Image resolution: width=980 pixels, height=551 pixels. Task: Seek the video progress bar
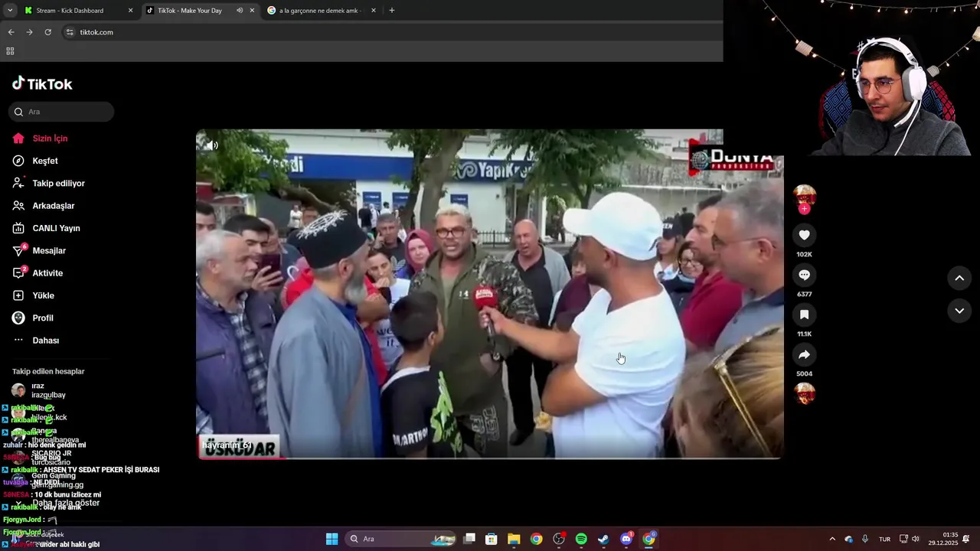tap(490, 458)
